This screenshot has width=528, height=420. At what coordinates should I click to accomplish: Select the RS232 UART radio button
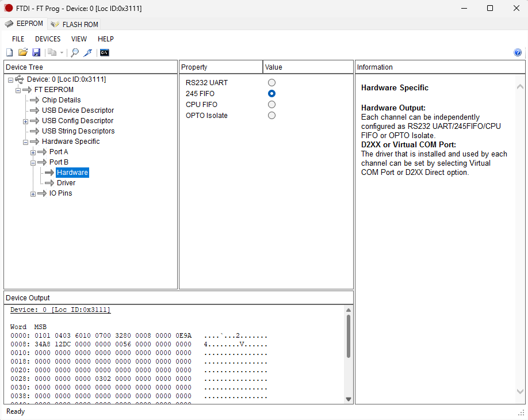[271, 83]
